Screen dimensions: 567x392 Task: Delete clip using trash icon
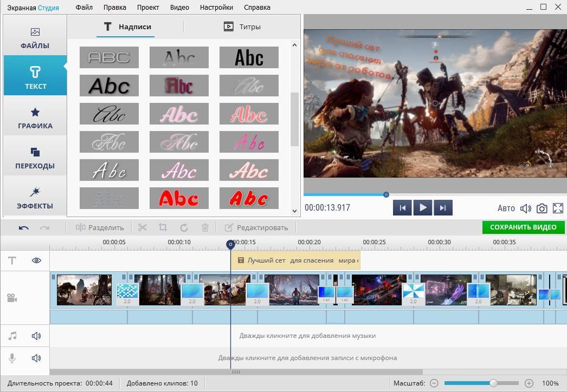point(205,227)
